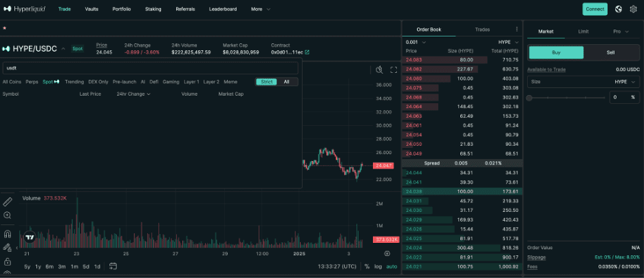The height and width of the screenshot is (278, 644).
Task: Open order book three-dot menu
Action: click(x=517, y=29)
